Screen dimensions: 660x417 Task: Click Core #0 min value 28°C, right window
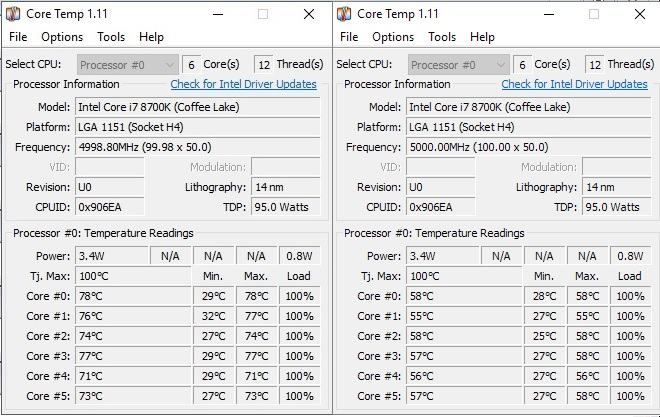pyautogui.click(x=544, y=296)
